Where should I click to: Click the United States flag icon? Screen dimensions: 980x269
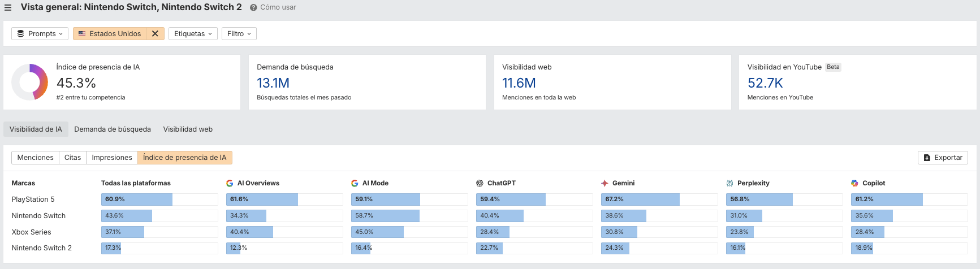tap(82, 34)
